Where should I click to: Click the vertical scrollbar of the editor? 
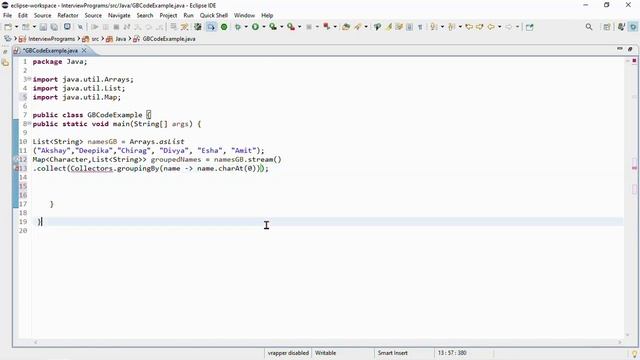(627, 198)
